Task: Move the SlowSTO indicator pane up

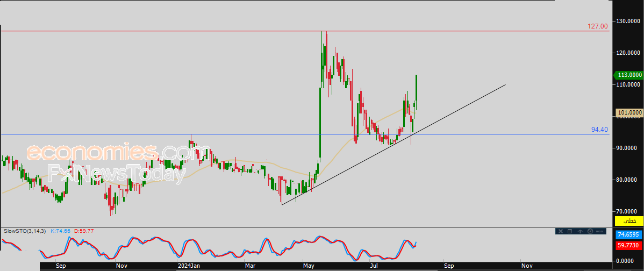Action: pos(581,231)
